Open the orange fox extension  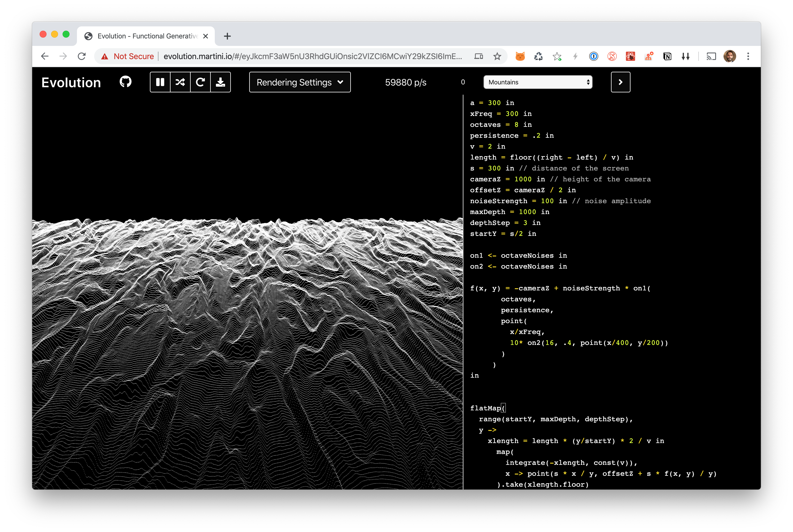tap(520, 56)
